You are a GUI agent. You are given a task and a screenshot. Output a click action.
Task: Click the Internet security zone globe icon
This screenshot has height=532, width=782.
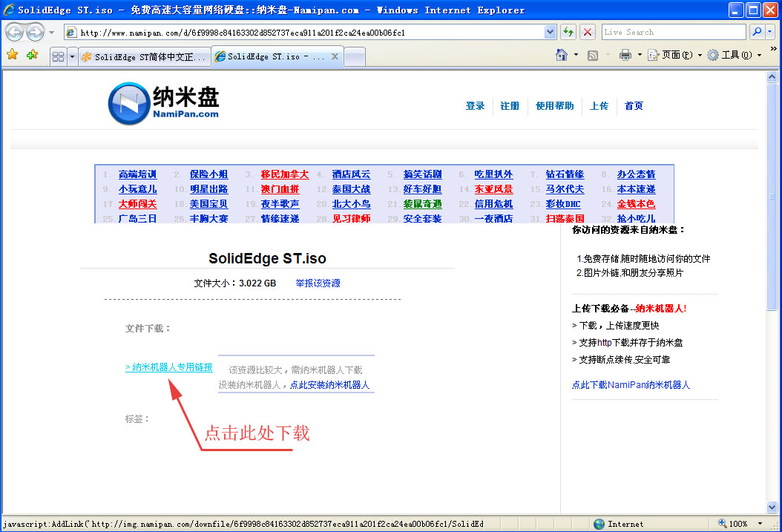pyautogui.click(x=599, y=524)
